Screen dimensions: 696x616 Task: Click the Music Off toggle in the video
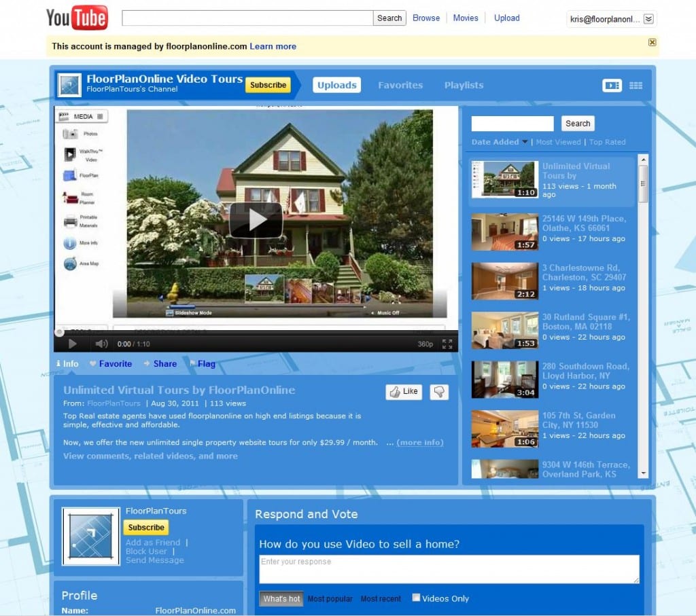pyautogui.click(x=385, y=313)
